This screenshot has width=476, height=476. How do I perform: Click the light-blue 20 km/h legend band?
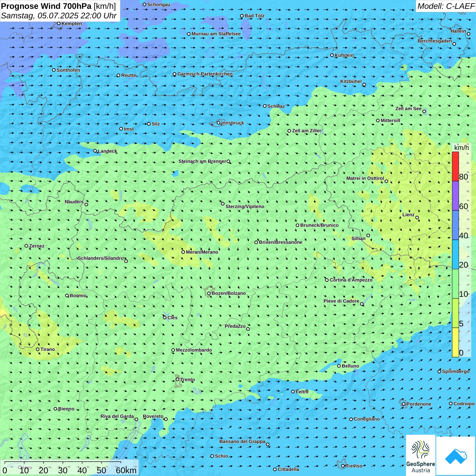pyautogui.click(x=455, y=254)
